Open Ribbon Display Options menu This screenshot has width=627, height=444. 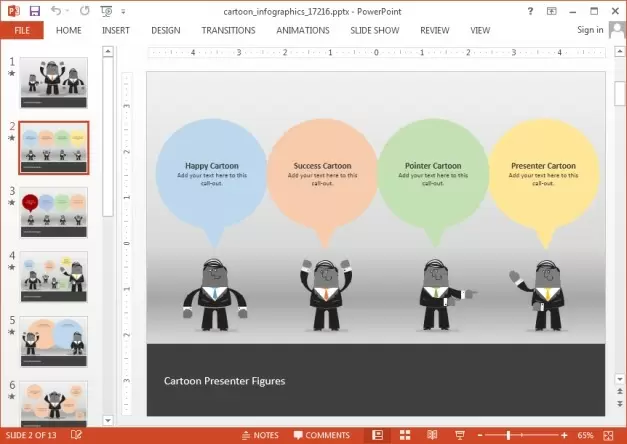click(551, 10)
